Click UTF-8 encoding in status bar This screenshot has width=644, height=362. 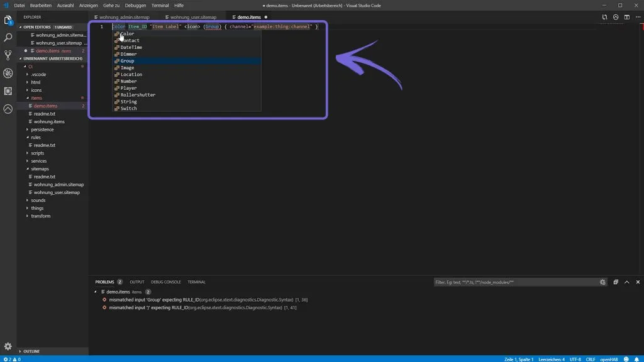575,359
